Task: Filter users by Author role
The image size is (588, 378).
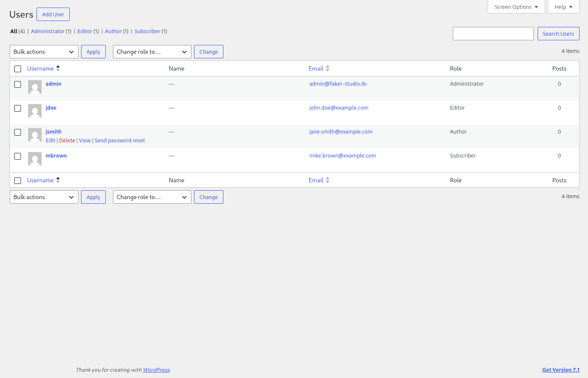Action: (x=113, y=31)
